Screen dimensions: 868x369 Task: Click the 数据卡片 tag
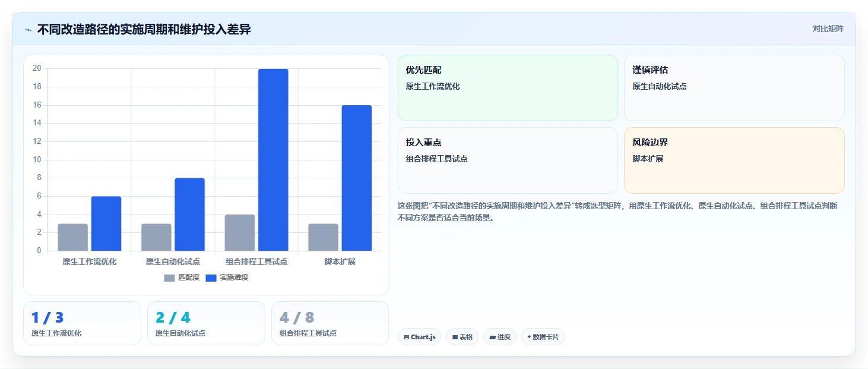click(x=543, y=337)
